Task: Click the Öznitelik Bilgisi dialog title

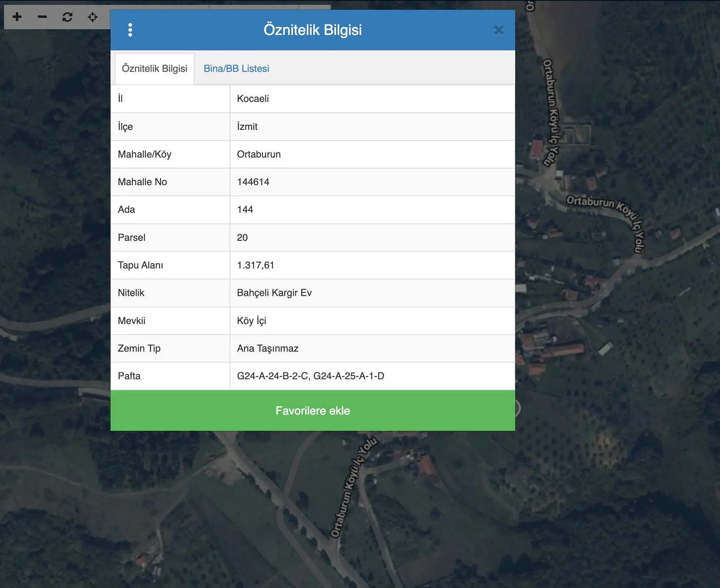Action: pyautogui.click(x=312, y=30)
